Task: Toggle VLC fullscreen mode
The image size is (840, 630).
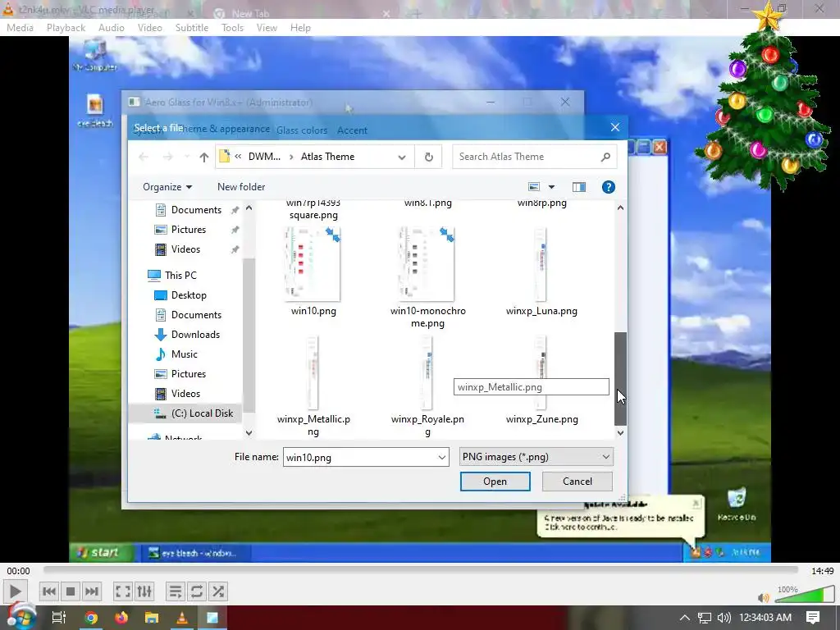Action: (x=123, y=591)
